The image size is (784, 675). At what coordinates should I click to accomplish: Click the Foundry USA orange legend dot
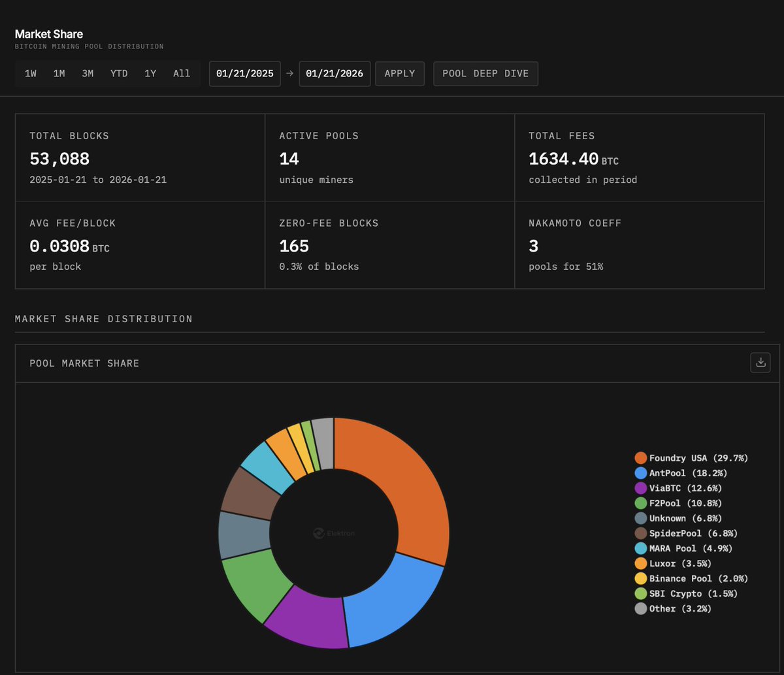pos(642,457)
